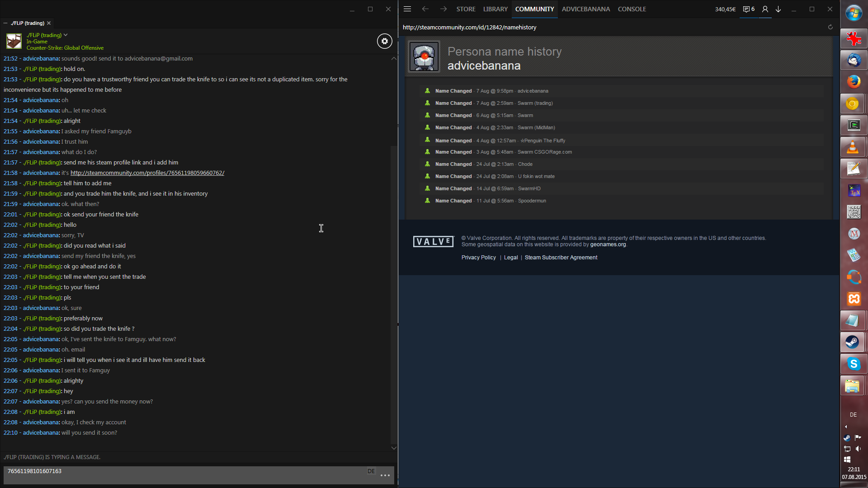The width and height of the screenshot is (868, 488).
Task: Open notifications envelope showing 6
Action: [749, 9]
